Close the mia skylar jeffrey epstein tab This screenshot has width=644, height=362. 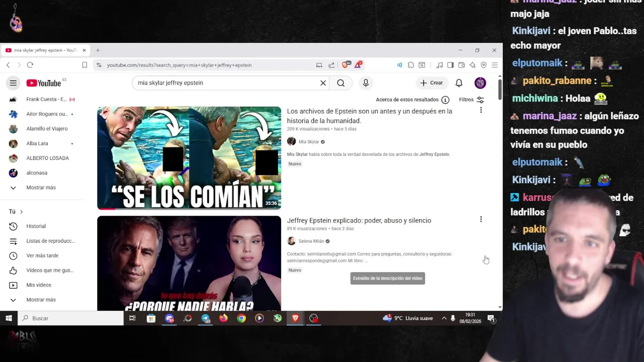tap(84, 50)
